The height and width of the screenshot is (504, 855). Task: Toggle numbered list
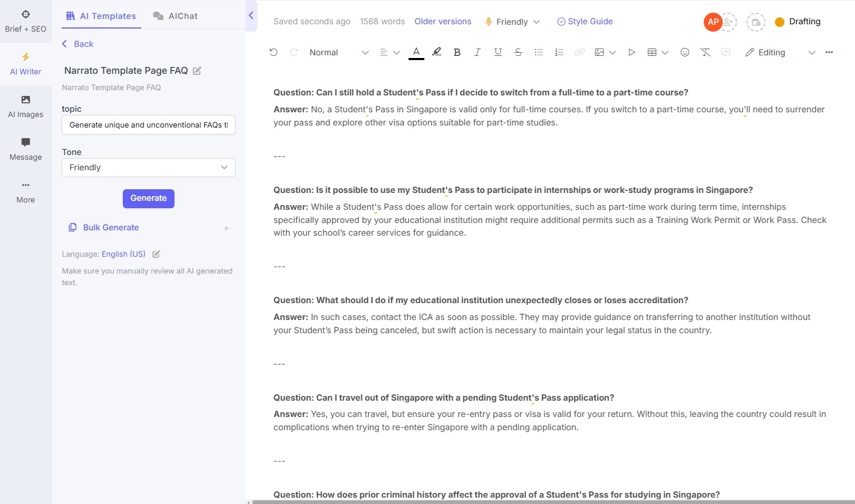(x=559, y=52)
